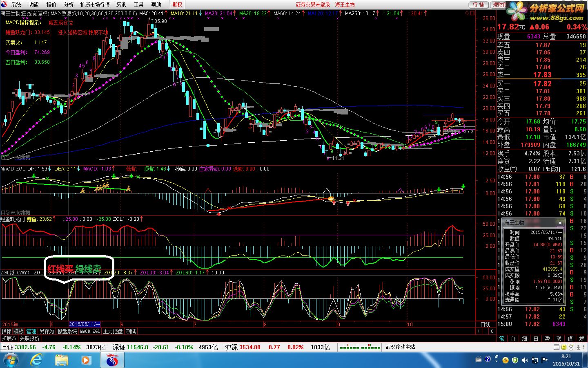Image resolution: width=588 pixels, height=368 pixels.
Task: Open the 分析 menu
Action: 69,4
